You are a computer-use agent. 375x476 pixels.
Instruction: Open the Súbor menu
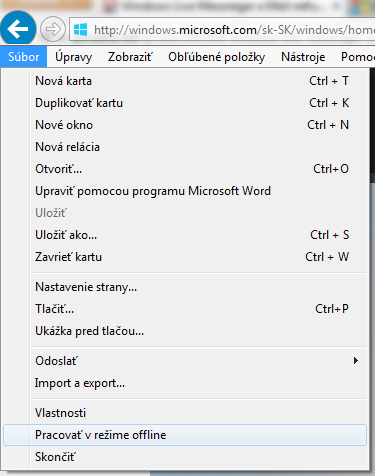coord(24,57)
